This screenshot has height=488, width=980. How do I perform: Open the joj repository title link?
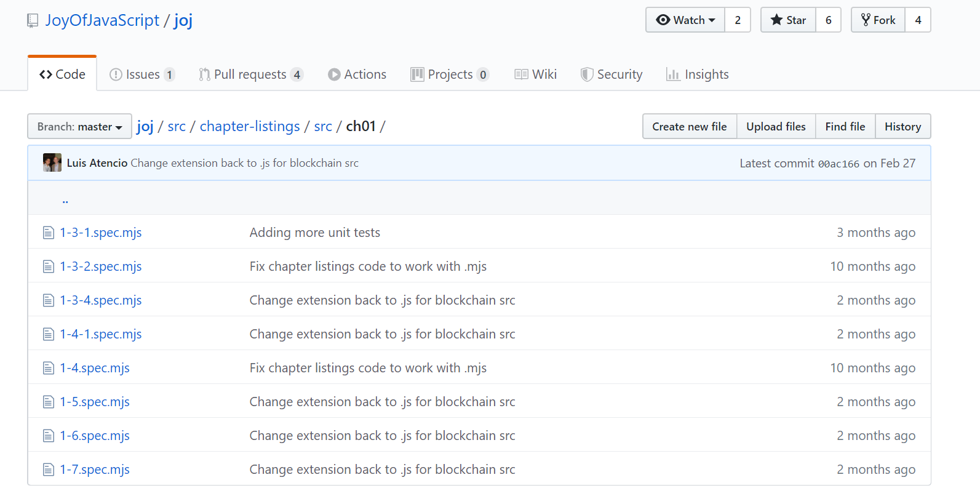pyautogui.click(x=183, y=20)
